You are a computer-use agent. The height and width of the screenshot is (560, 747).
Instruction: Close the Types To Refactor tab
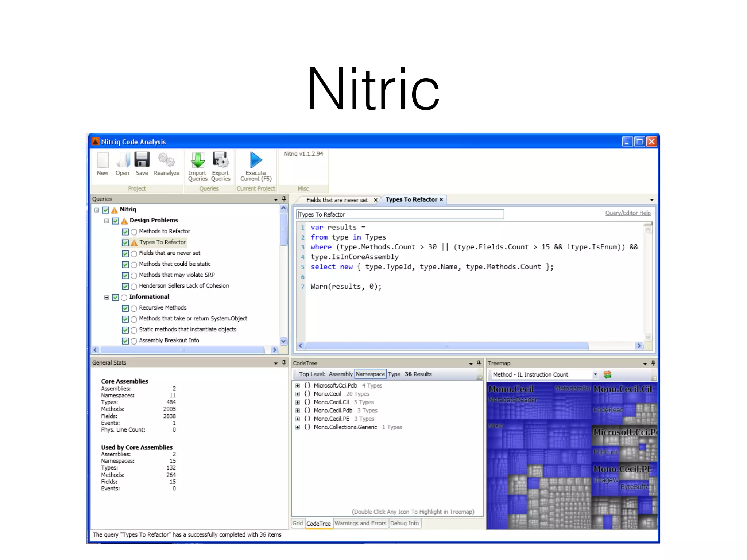pos(441,199)
